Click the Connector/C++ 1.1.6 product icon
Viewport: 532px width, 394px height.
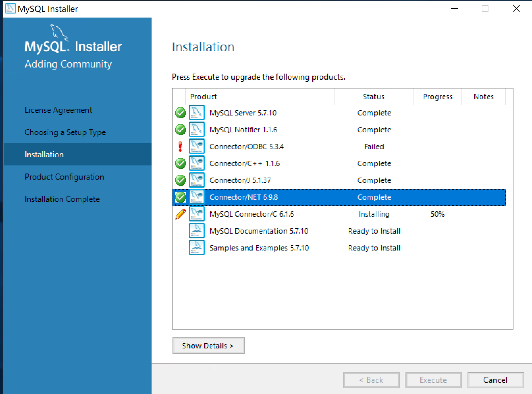(x=197, y=163)
